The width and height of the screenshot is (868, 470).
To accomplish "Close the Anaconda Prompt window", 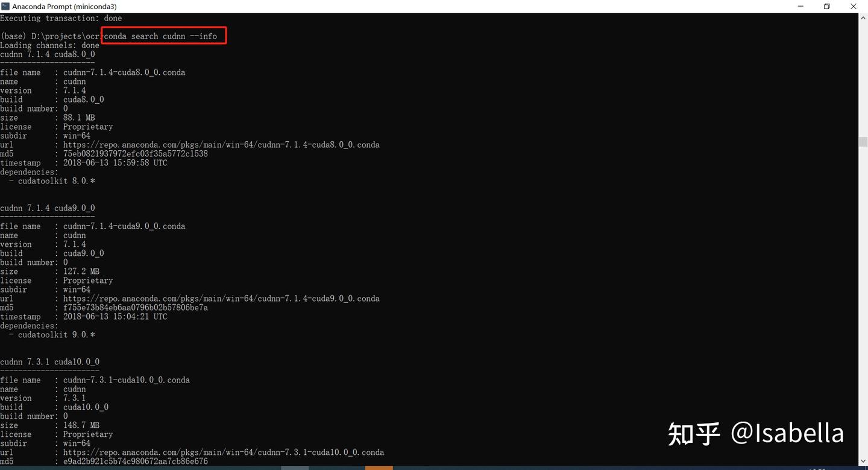I will pos(854,6).
